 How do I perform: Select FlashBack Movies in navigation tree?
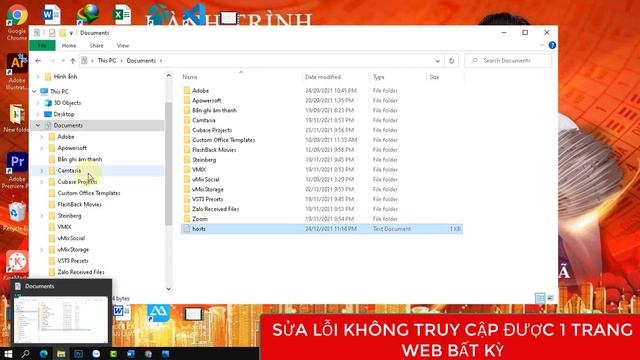tap(80, 204)
